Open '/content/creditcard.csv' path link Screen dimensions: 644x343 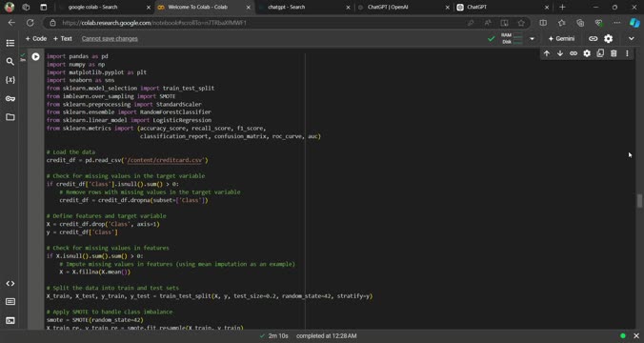pos(164,160)
